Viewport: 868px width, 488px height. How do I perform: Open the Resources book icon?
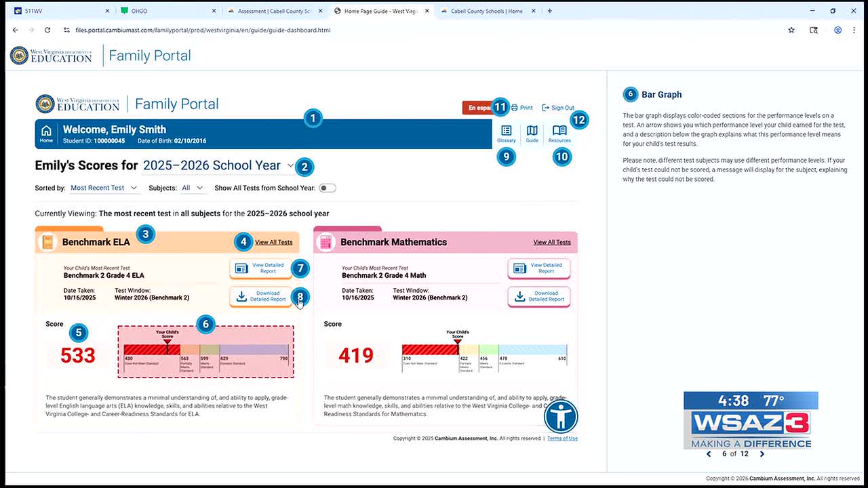559,131
